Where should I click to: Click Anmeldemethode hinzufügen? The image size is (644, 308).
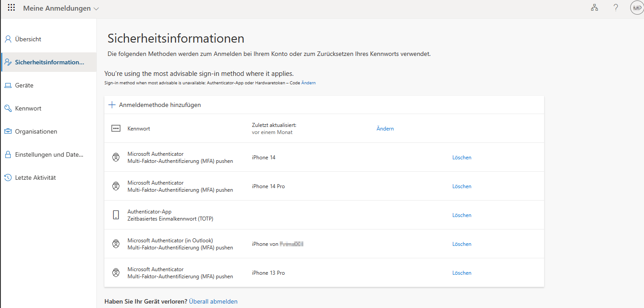coord(159,104)
